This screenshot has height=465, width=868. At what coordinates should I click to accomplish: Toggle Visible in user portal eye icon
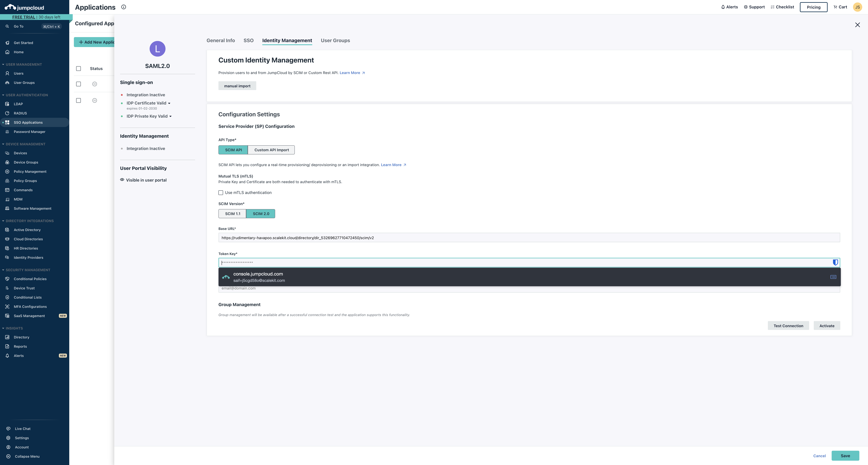pyautogui.click(x=122, y=180)
